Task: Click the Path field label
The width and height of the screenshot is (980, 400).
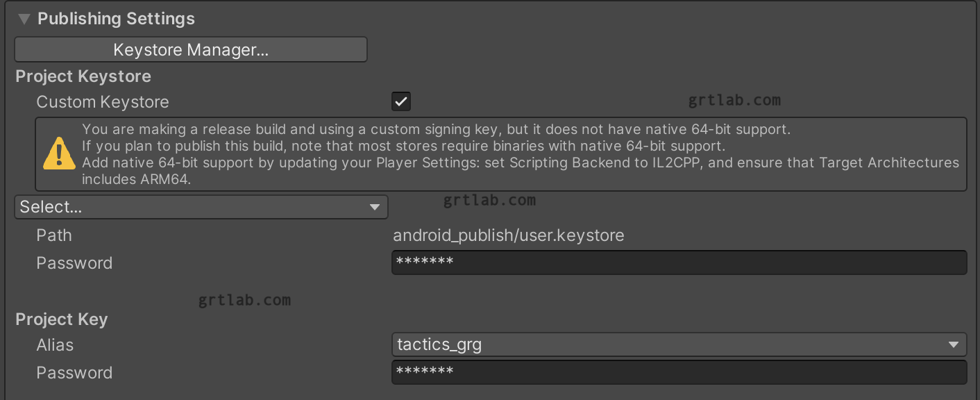Action: point(54,235)
